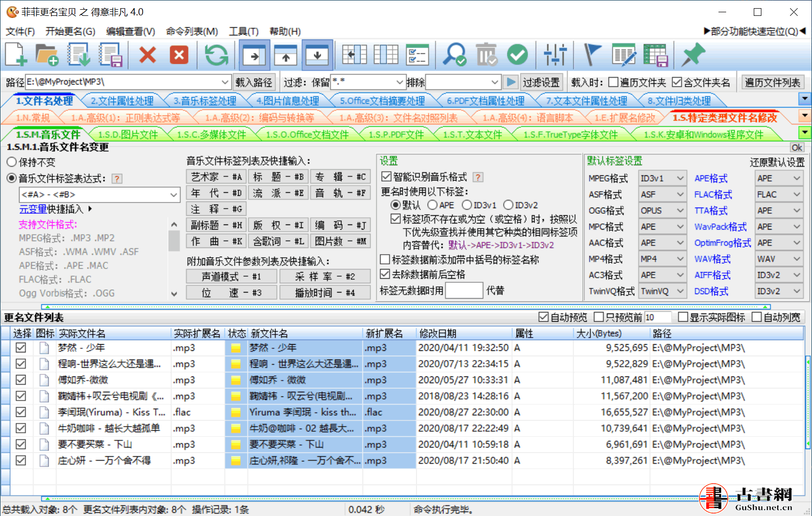Screen dimensions: 812x516
Task: Click the question mark beside 音乐文件标签表达式
Action: point(117,178)
